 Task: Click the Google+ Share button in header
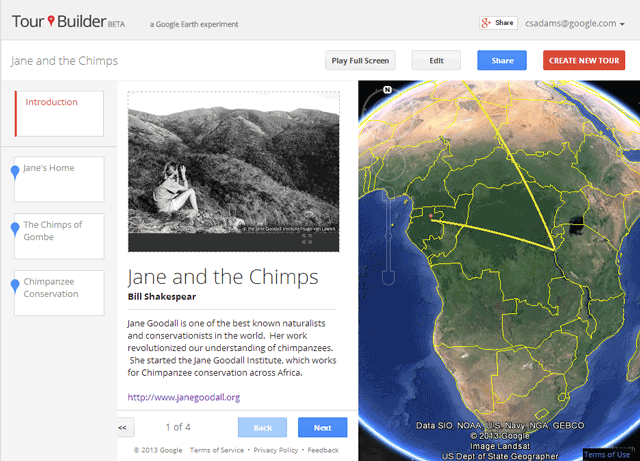click(498, 23)
